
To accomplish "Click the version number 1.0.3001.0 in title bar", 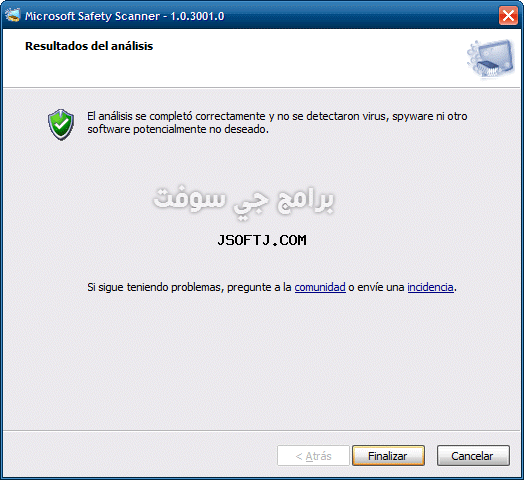I will [x=198, y=16].
